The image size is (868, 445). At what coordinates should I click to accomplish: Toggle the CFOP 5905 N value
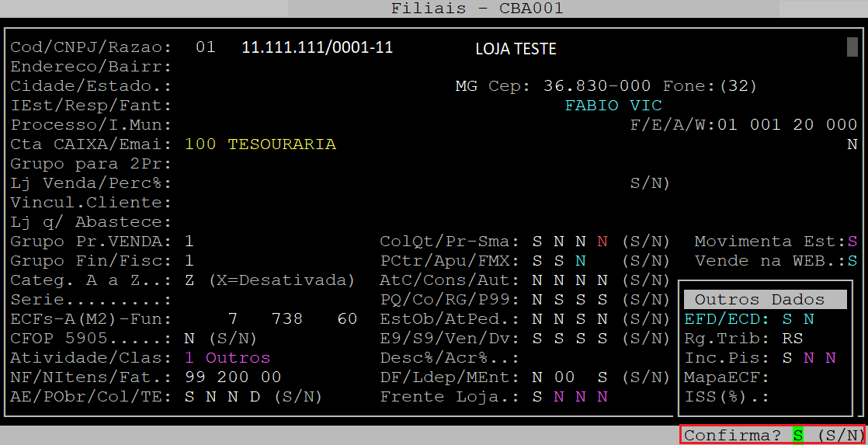click(x=189, y=339)
